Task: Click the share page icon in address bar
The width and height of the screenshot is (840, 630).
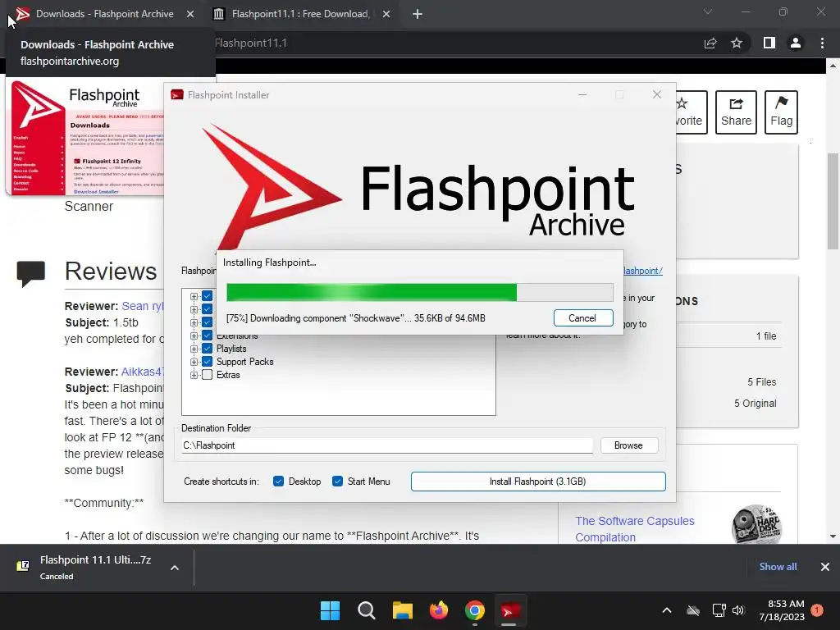Action: coord(710,43)
